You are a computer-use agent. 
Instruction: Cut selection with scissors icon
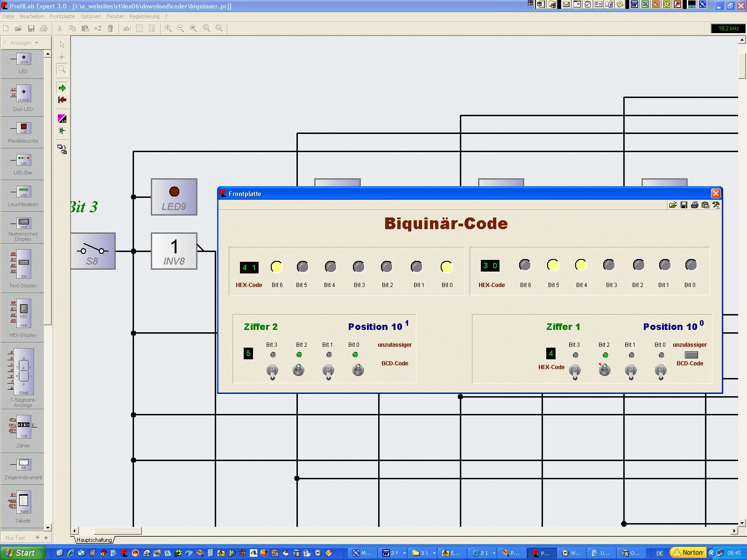click(60, 28)
